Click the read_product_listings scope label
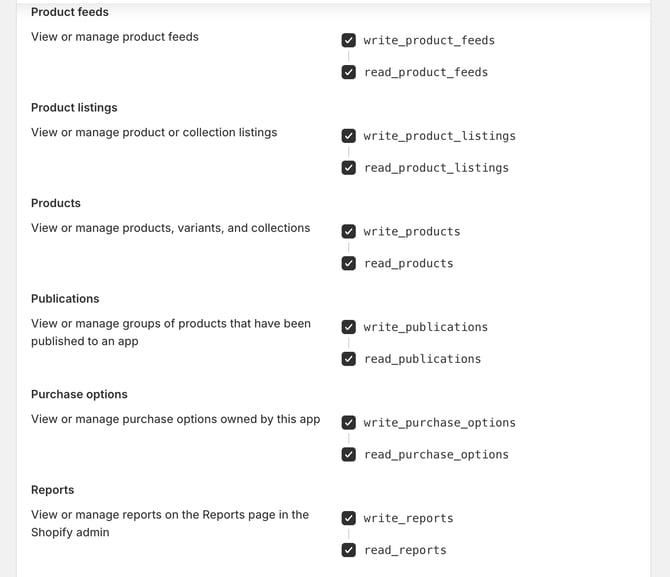The height and width of the screenshot is (577, 670). pos(436,168)
